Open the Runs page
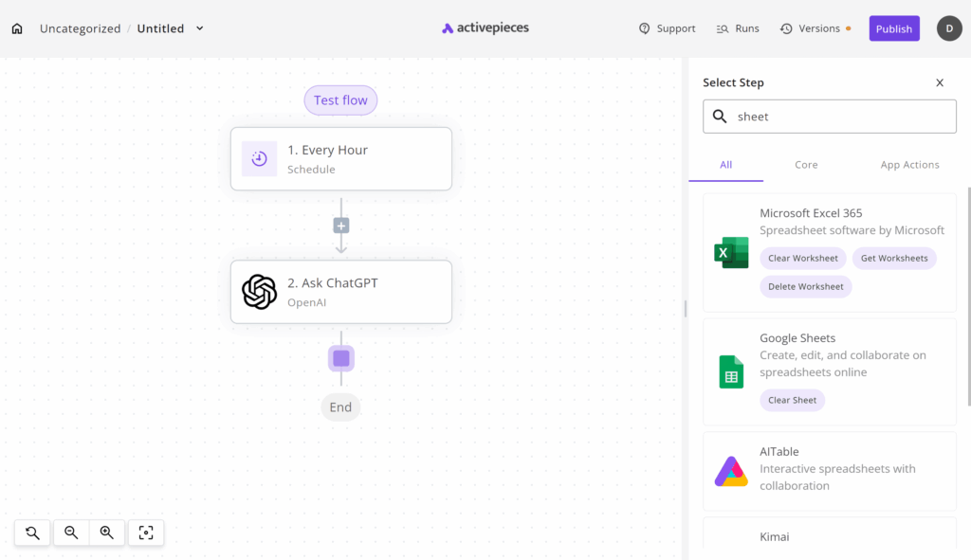971x560 pixels. pos(738,28)
